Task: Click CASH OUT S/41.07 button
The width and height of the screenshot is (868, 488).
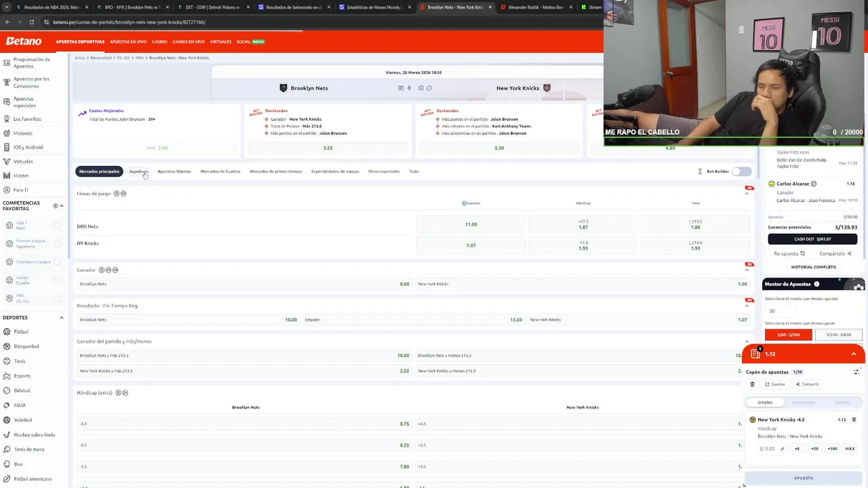Action: click(x=812, y=239)
